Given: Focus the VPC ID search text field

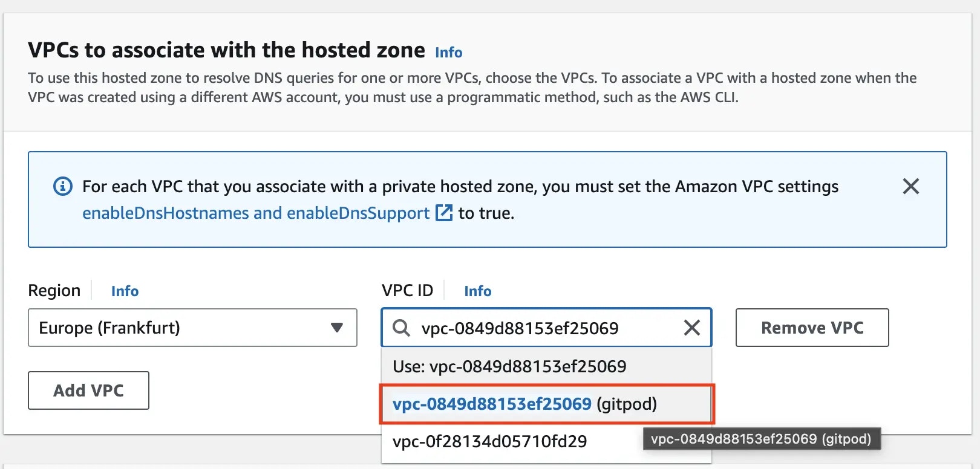Looking at the screenshot, I should coord(546,328).
